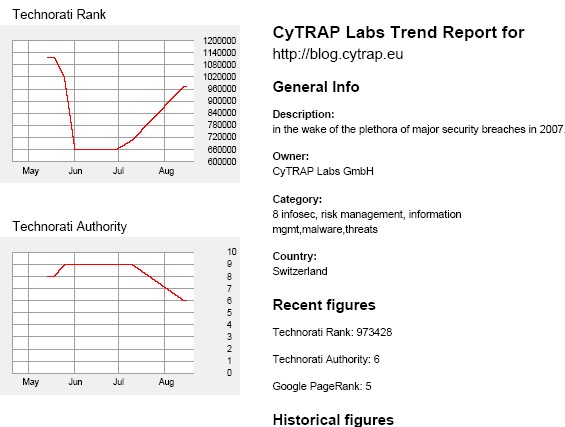Click the Jun label under Rank chart
This screenshot has width=565, height=427.
(x=75, y=171)
